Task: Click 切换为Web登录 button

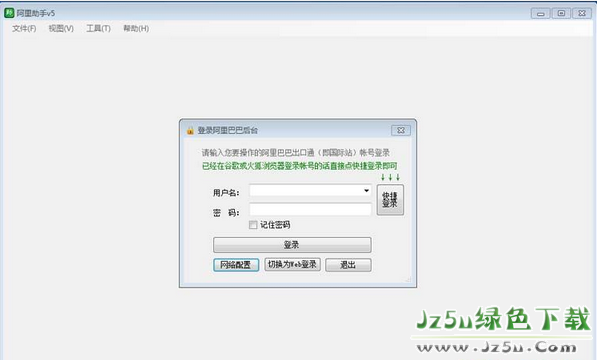Action: pyautogui.click(x=292, y=264)
